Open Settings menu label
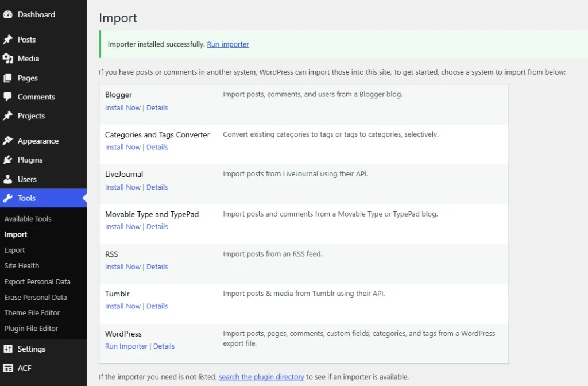Image resolution: width=588 pixels, height=386 pixels. 32,349
